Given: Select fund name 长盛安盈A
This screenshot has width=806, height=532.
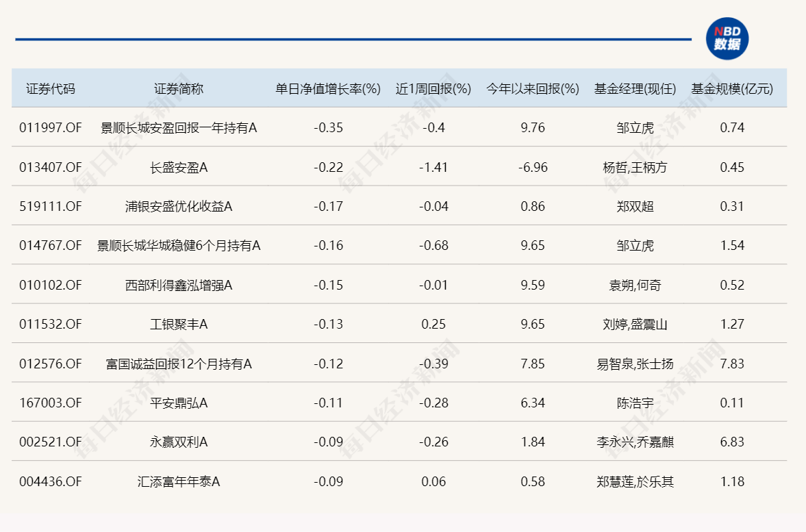Looking at the screenshot, I should [x=179, y=167].
